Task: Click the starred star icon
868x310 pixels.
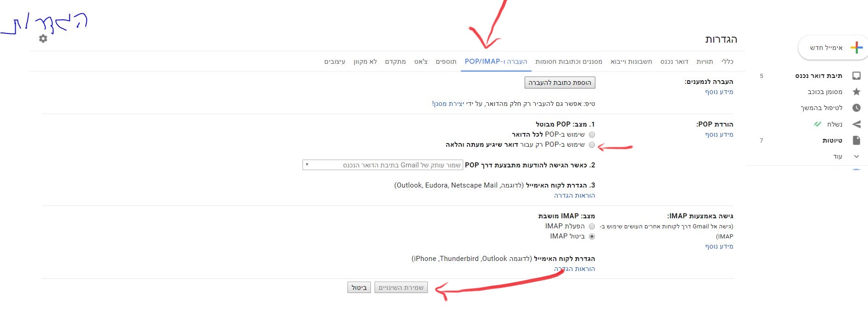Action: click(x=857, y=92)
